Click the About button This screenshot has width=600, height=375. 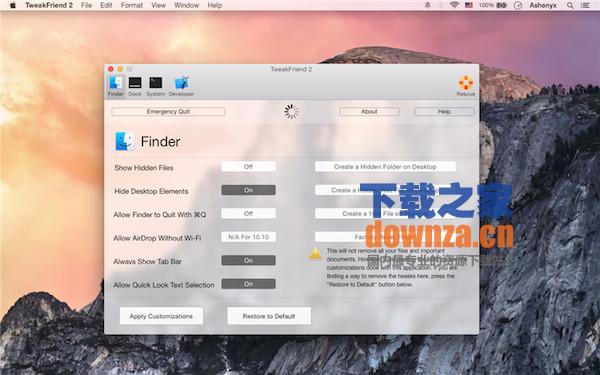point(369,111)
